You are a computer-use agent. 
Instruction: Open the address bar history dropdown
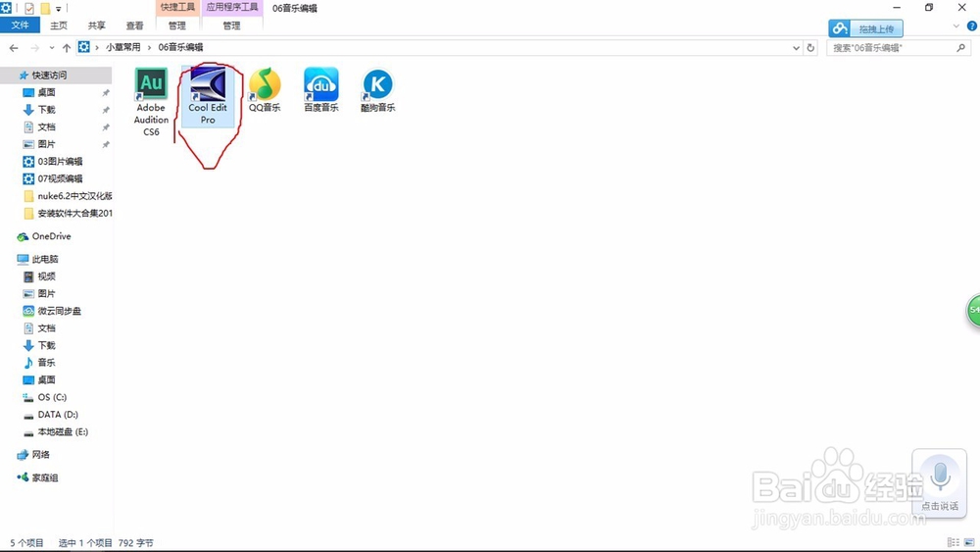coord(796,47)
